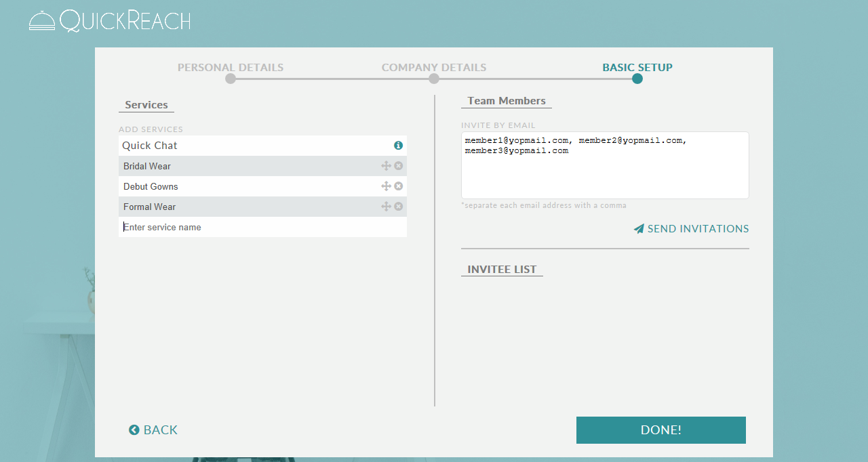Go back using the BACK link
Image resolution: width=868 pixels, height=462 pixels.
click(x=153, y=430)
